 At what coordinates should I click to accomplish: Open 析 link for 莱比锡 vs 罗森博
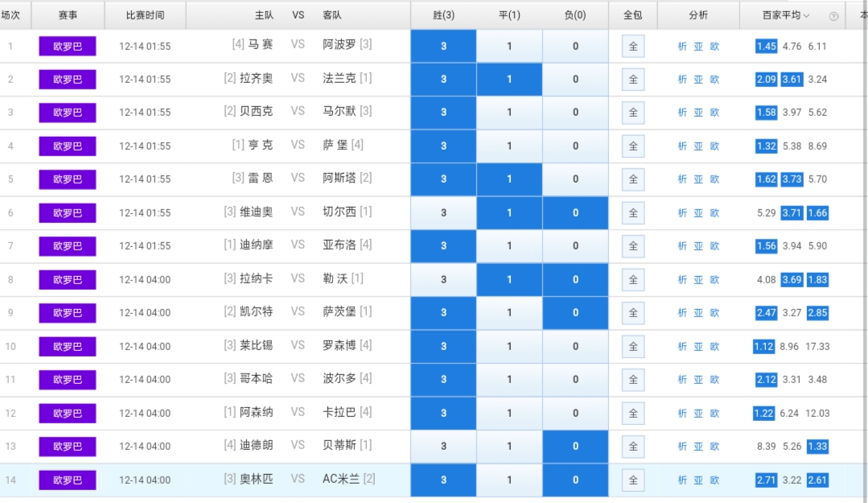tap(682, 347)
